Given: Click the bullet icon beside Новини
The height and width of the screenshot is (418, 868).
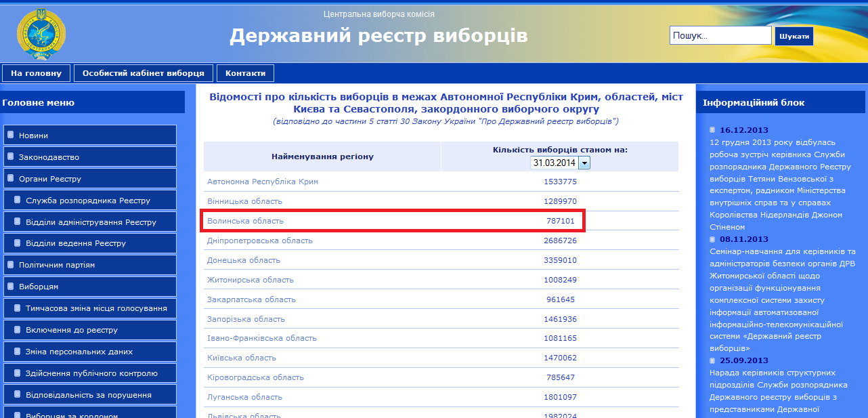Looking at the screenshot, I should coord(11,135).
